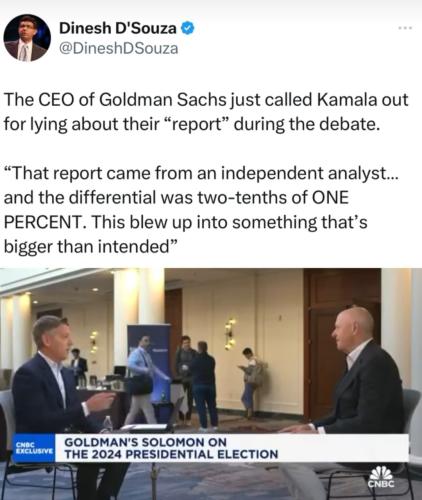
Task: Click the Goldman's Solomon headline banner
Action: point(232,448)
